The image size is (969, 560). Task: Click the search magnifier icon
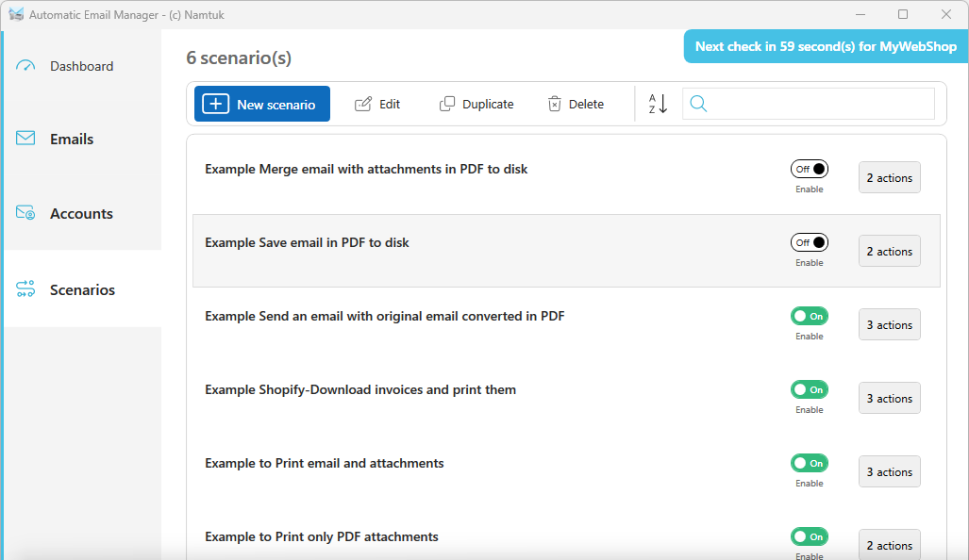(698, 104)
